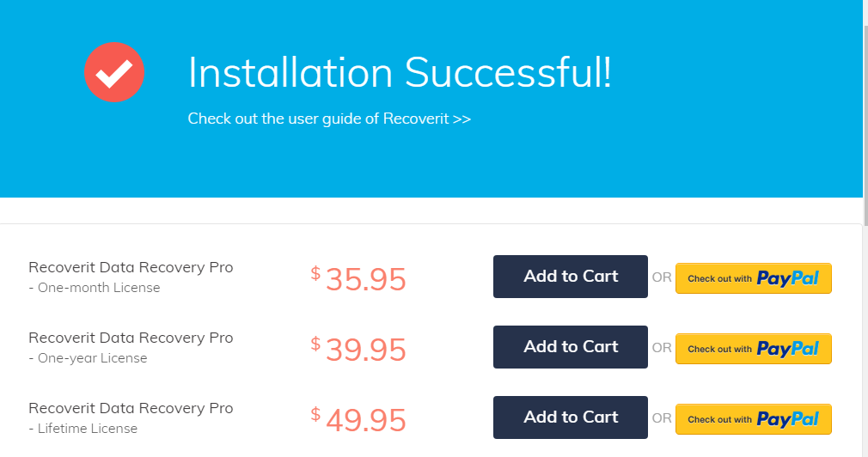Check out One-month License with PayPal
This screenshot has height=457, width=868.
pyautogui.click(x=753, y=278)
